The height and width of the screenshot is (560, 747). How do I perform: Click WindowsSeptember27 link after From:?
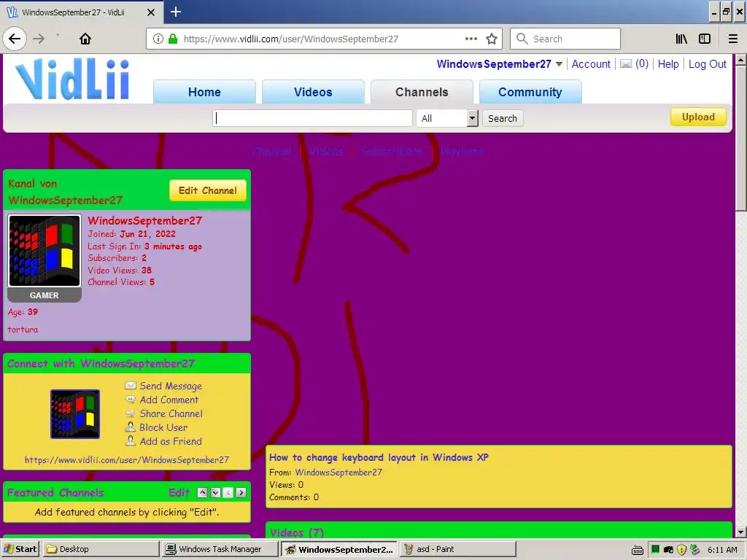coord(338,472)
